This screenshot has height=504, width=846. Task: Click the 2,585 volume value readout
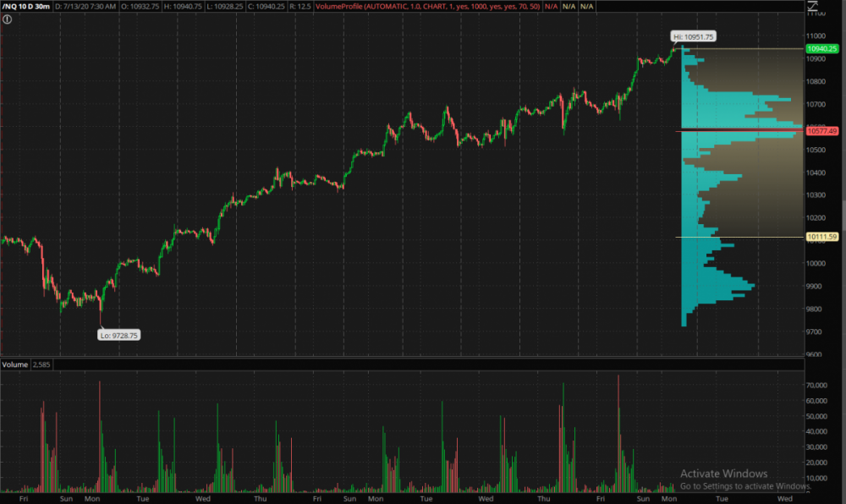(x=41, y=364)
